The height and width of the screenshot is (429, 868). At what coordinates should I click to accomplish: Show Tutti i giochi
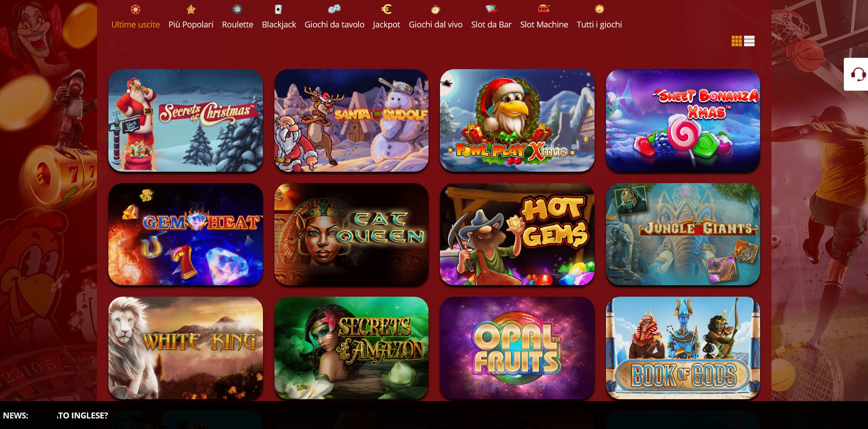599,25
